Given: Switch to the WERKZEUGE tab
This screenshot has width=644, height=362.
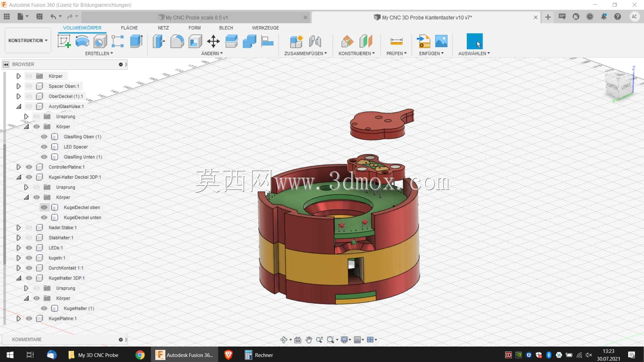Looking at the screenshot, I should pos(265,28).
